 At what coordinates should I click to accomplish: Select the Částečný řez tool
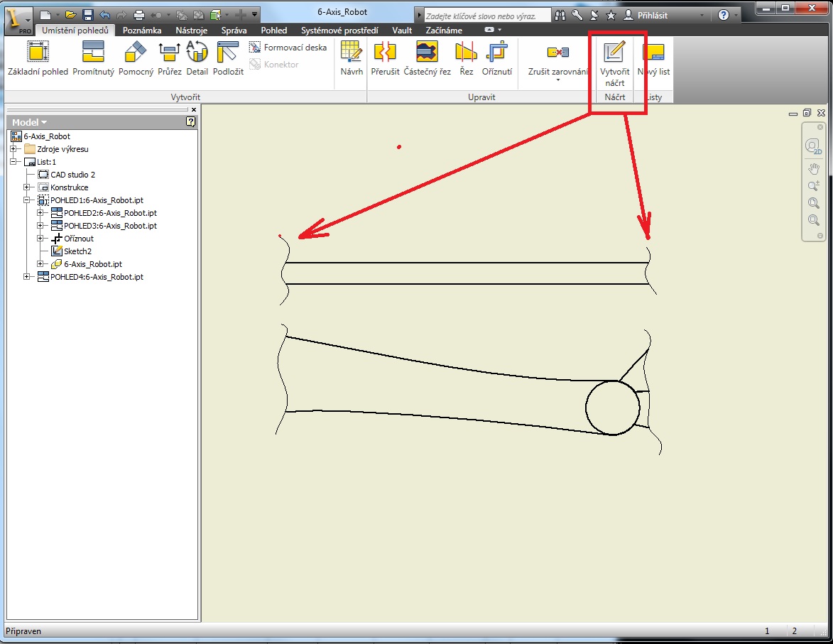point(427,58)
